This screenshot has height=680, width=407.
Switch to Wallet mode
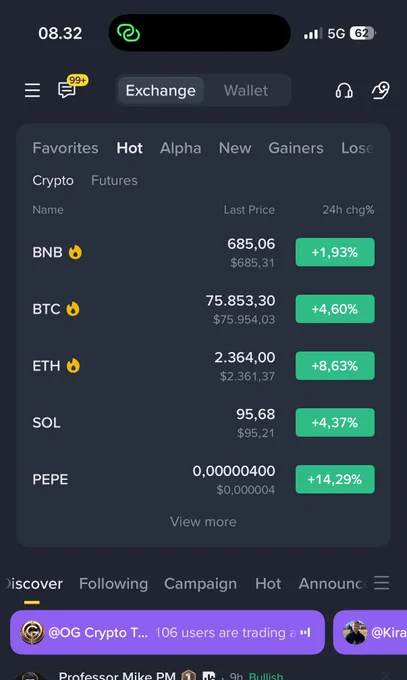(x=246, y=90)
